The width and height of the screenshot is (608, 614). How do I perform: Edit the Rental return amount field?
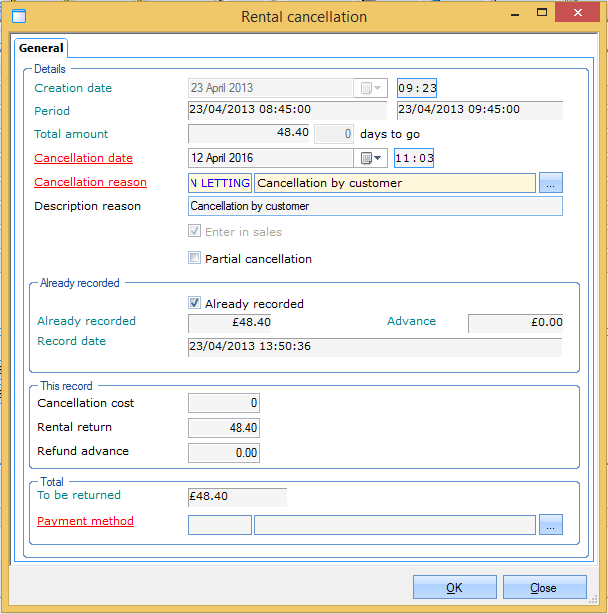click(x=224, y=428)
